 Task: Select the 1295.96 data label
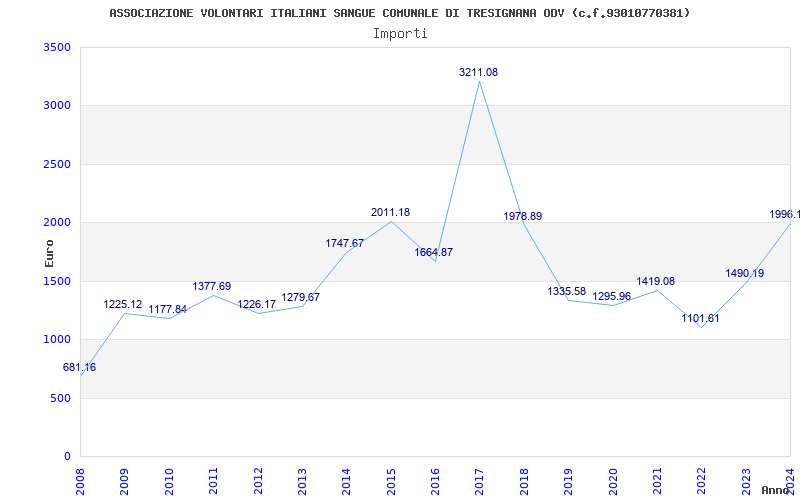(x=611, y=296)
